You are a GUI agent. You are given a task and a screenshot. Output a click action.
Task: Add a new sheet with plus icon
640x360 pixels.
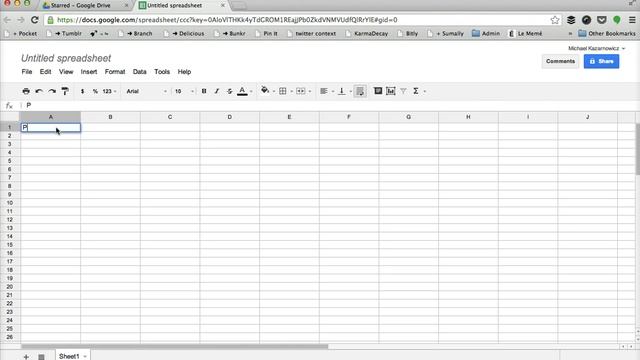pos(26,356)
